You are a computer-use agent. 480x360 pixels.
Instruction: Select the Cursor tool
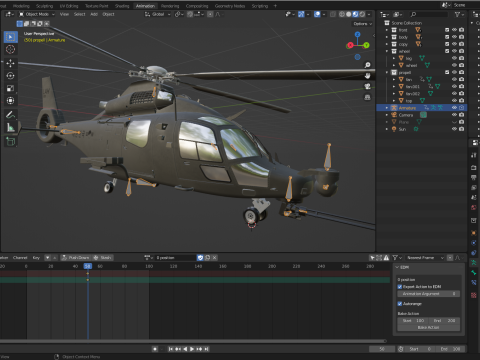11,49
